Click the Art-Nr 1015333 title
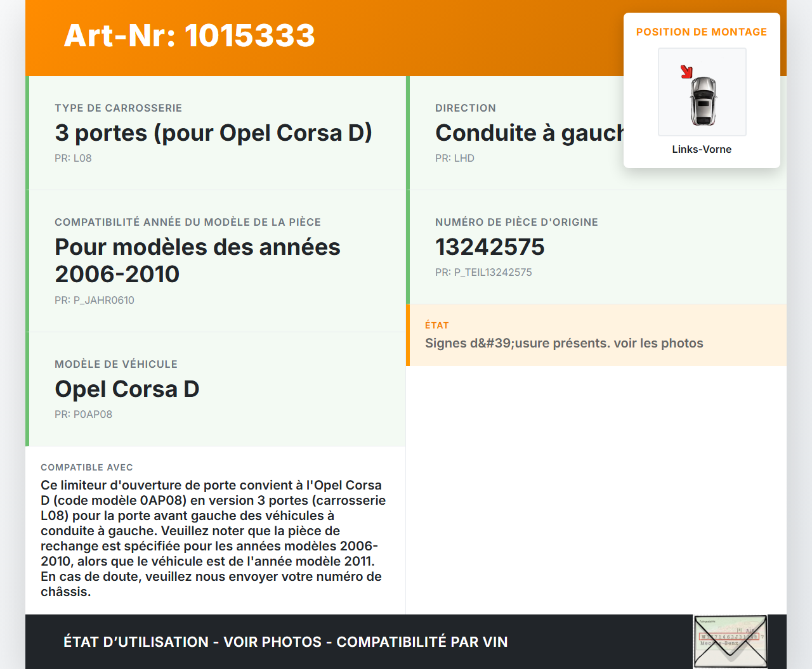The height and width of the screenshot is (669, 812). click(x=189, y=36)
